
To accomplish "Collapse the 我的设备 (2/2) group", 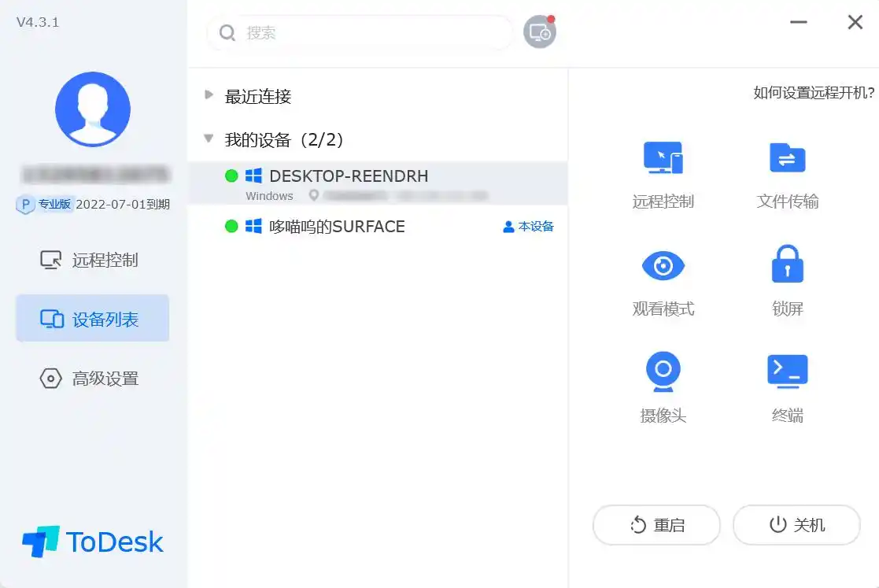I will pos(209,138).
